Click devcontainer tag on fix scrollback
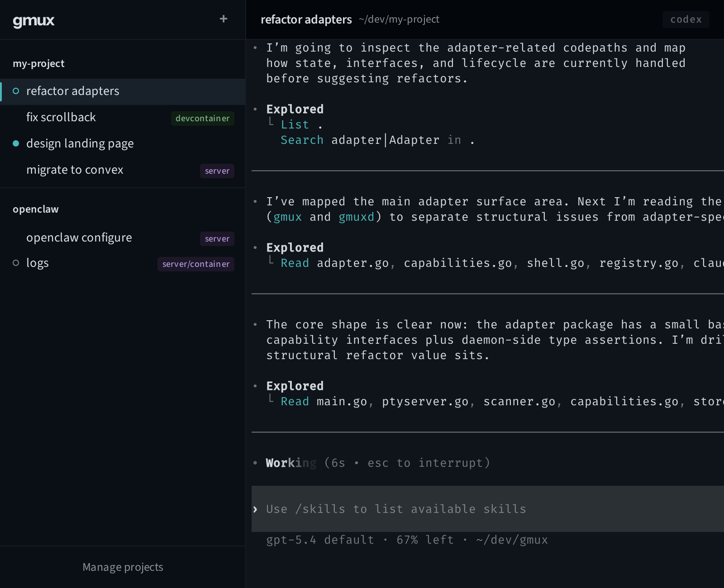Image resolution: width=724 pixels, height=588 pixels. coord(202,118)
